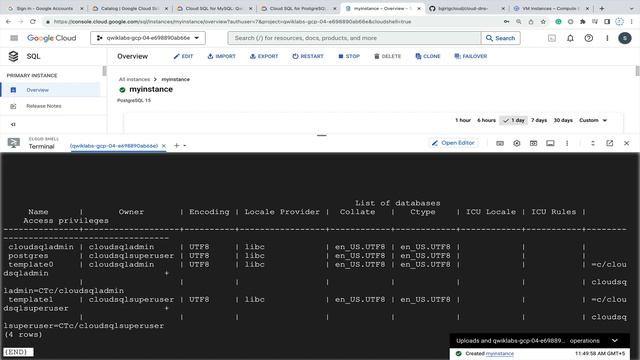640x360 pixels.
Task: Click the Cloud Shell web preview icon
Action: (533, 143)
